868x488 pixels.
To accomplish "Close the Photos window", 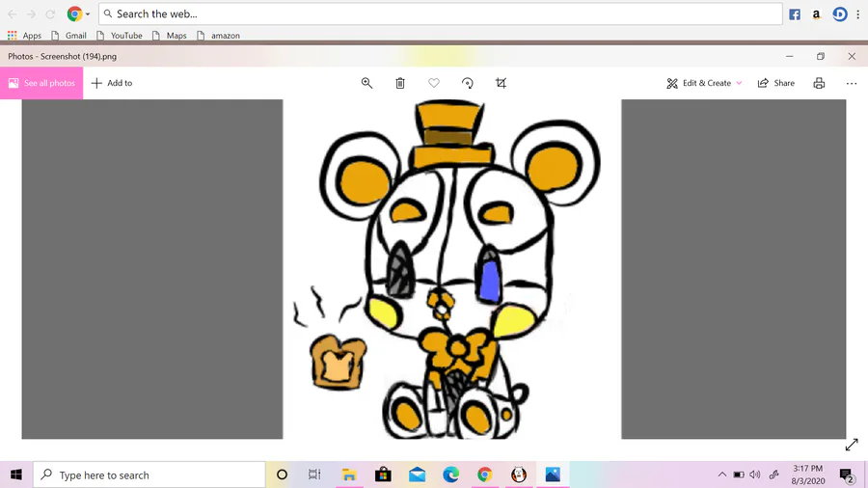I will [852, 57].
